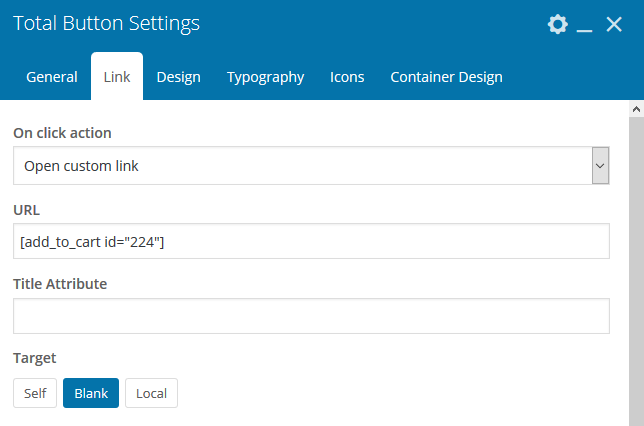Select the Local target option
The width and height of the screenshot is (644, 426).
151,393
